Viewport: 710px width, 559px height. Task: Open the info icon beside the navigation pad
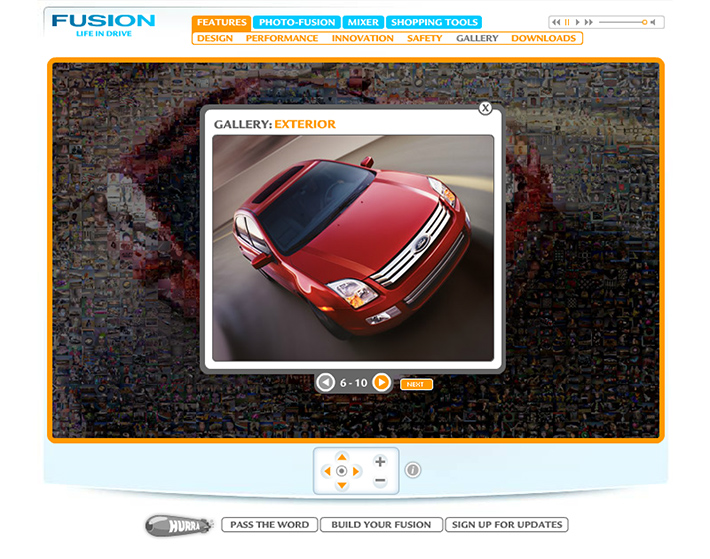[x=413, y=470]
